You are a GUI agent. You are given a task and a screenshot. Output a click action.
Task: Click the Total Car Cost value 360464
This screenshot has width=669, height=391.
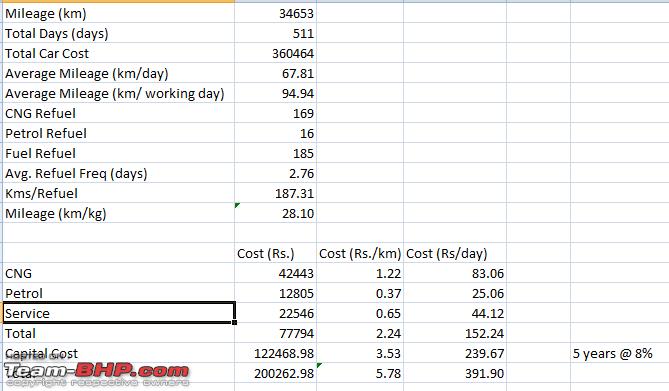tap(276, 53)
